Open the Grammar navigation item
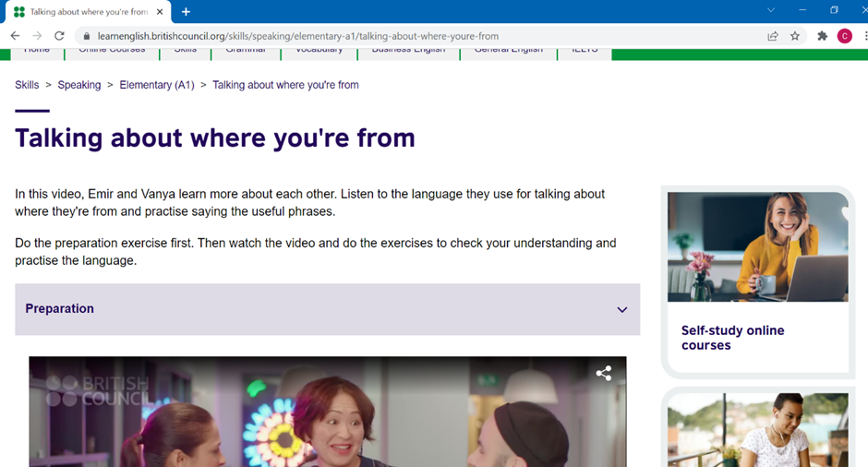 click(246, 52)
